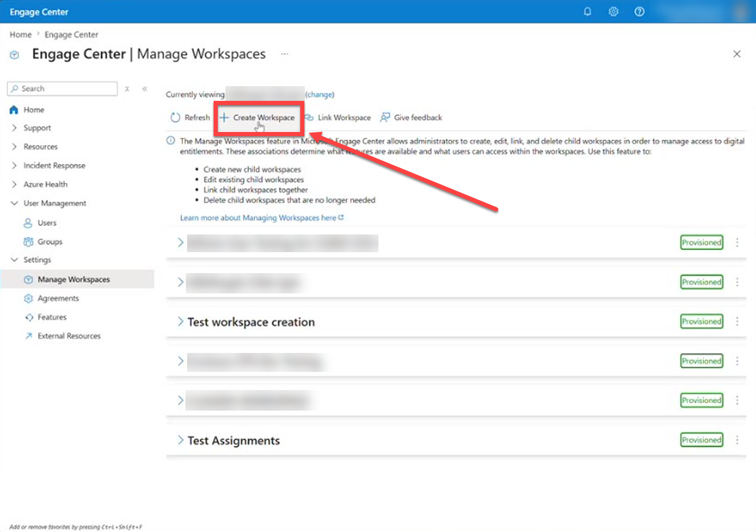This screenshot has width=756, height=532.
Task: Click the info icon beside description
Action: click(171, 140)
